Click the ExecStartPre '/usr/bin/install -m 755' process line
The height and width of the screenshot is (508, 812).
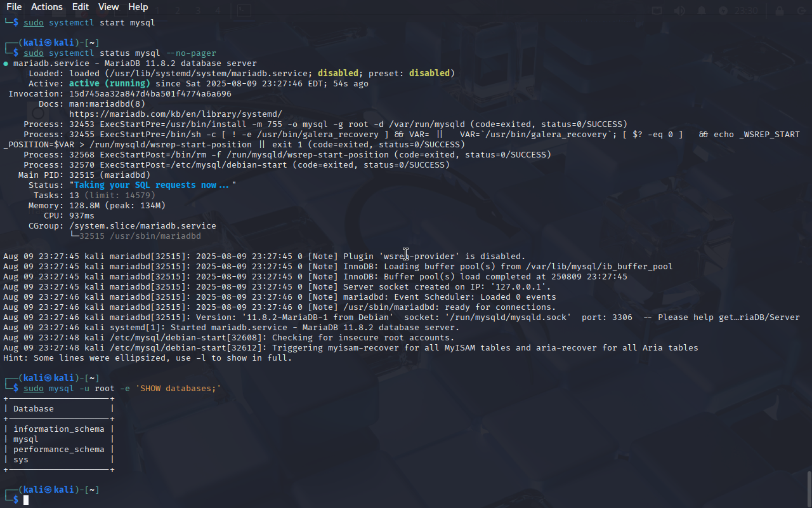click(325, 124)
